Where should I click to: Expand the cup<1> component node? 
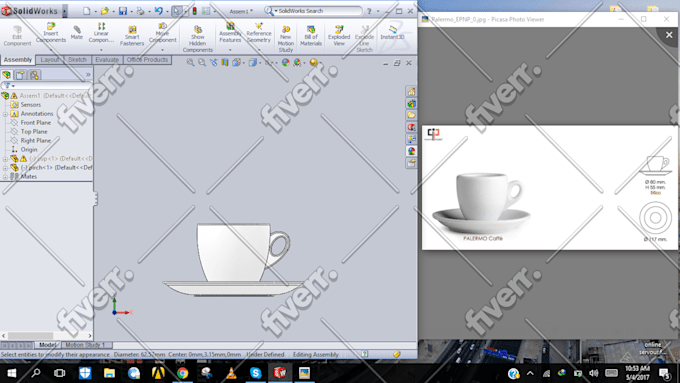click(x=5, y=159)
